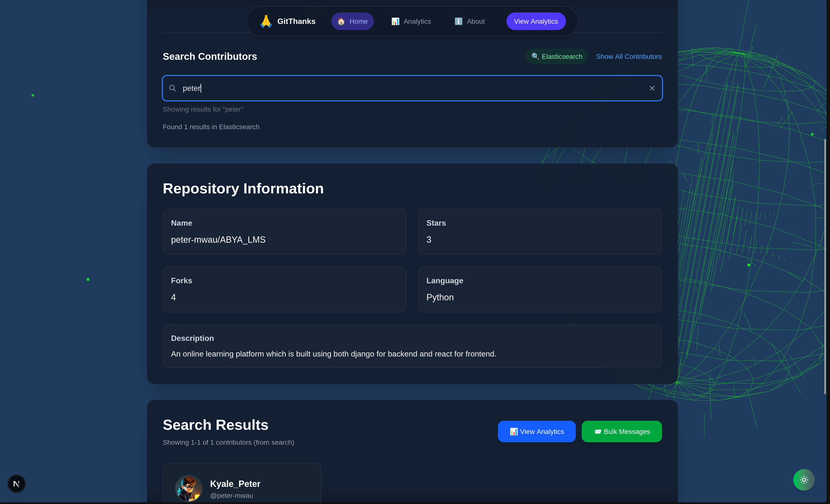This screenshot has width=830, height=504.
Task: Focus the contributor search input field
Action: pos(404,88)
